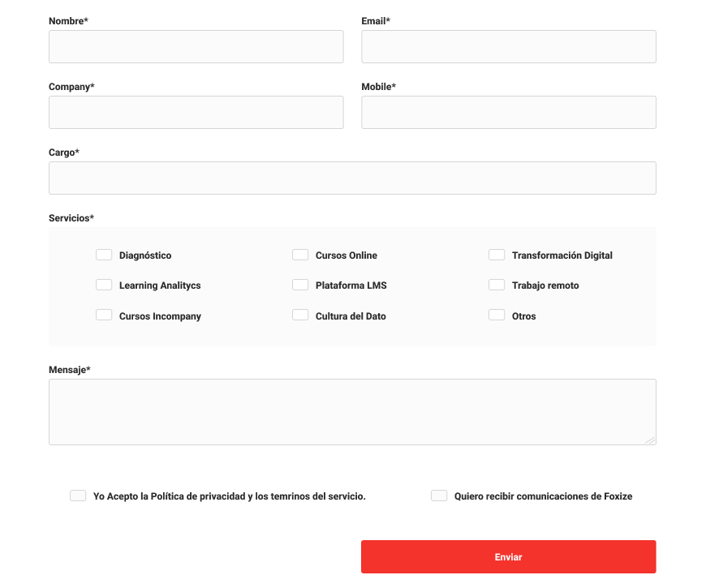Click the Mensaje* label
The width and height of the screenshot is (706, 588).
(69, 370)
